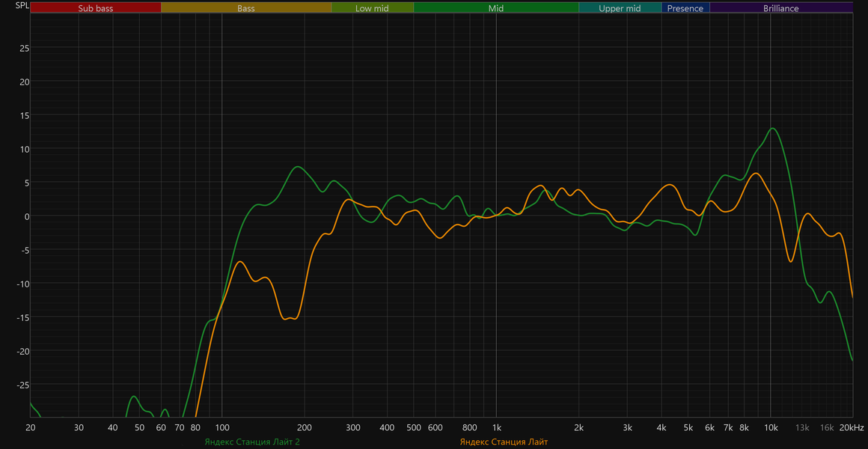Click the 200 Hz frequency axis label

tap(305, 427)
